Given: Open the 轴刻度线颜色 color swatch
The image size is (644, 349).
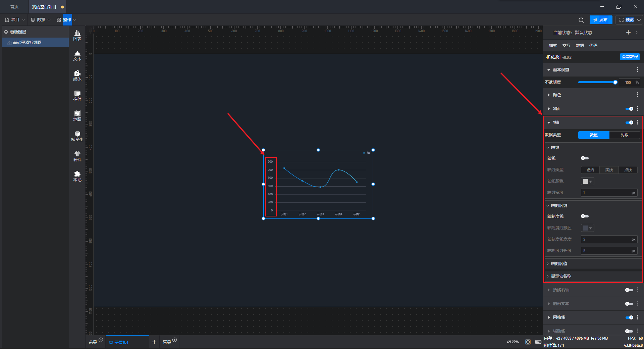Looking at the screenshot, I should 588,228.
